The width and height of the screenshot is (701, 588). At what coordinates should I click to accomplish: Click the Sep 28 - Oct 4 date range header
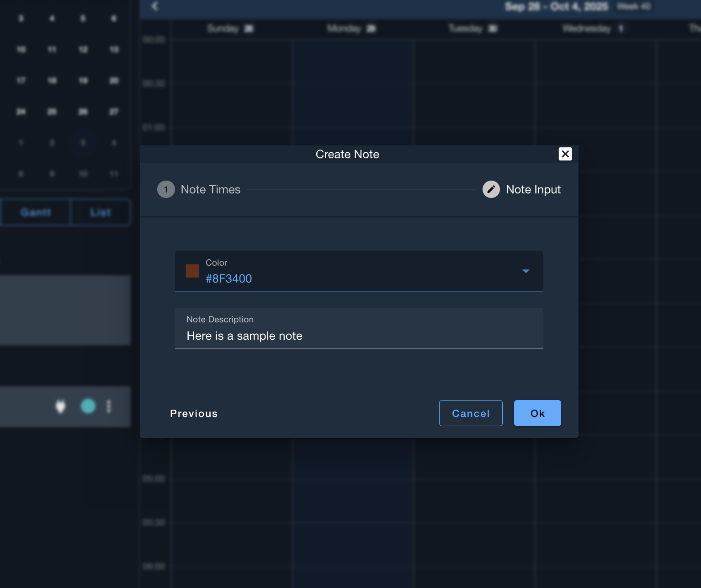coord(556,6)
